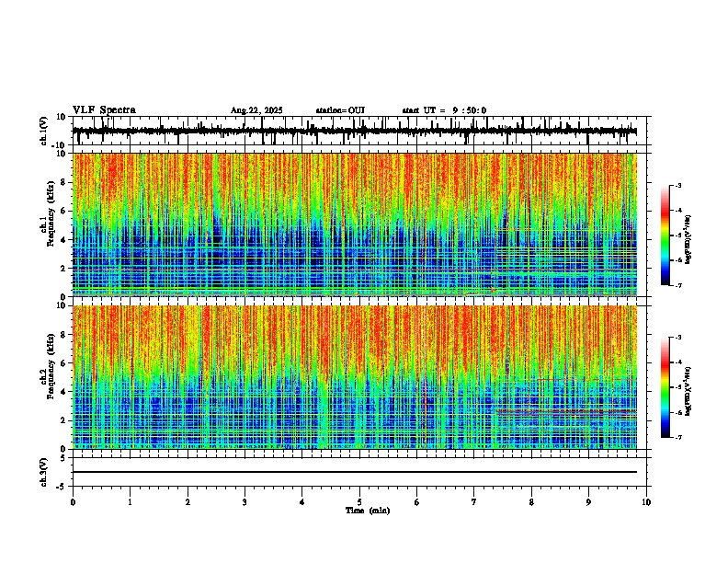
Task: Click time axis tick label "7"
Action: pyautogui.click(x=474, y=501)
